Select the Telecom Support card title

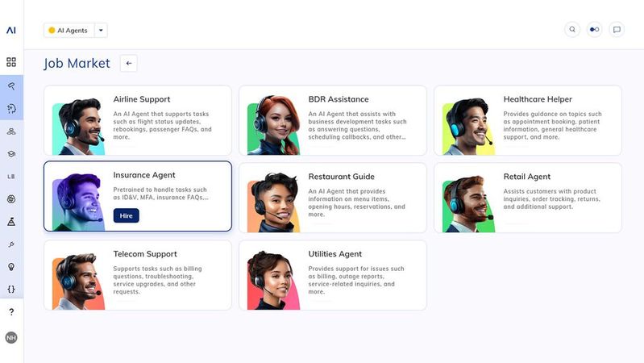145,254
